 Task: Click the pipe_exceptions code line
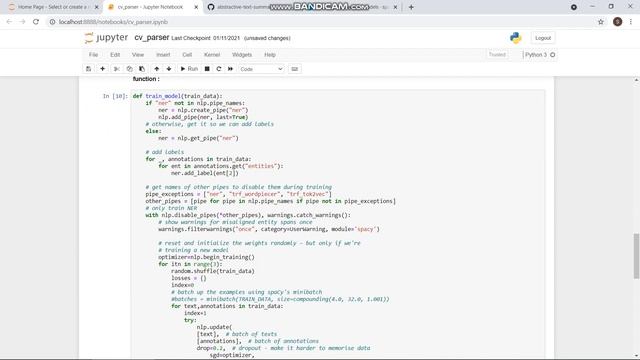[x=238, y=194]
